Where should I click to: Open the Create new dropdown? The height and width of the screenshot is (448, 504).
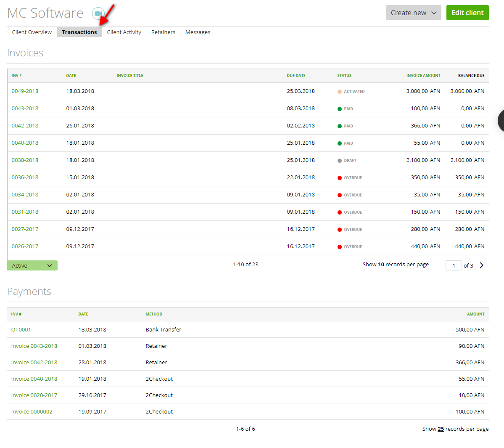[413, 13]
